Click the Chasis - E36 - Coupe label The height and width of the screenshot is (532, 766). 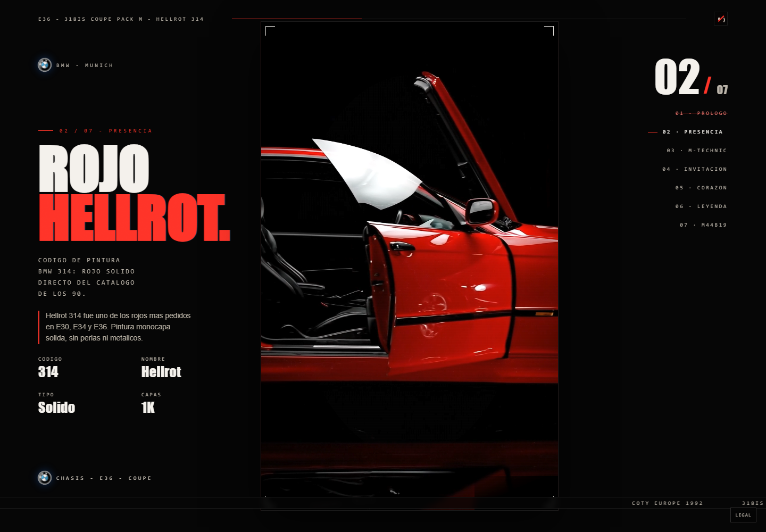[104, 478]
